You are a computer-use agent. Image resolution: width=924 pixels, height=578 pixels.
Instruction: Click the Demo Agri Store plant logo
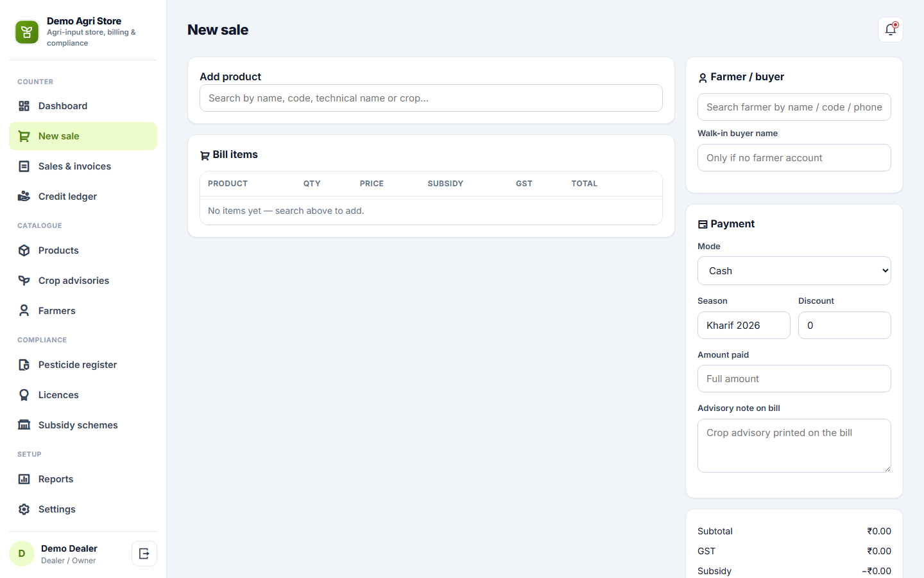coord(27,32)
